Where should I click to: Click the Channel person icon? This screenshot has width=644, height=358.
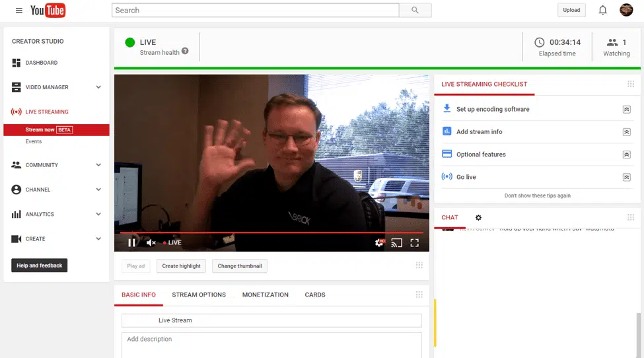point(17,190)
